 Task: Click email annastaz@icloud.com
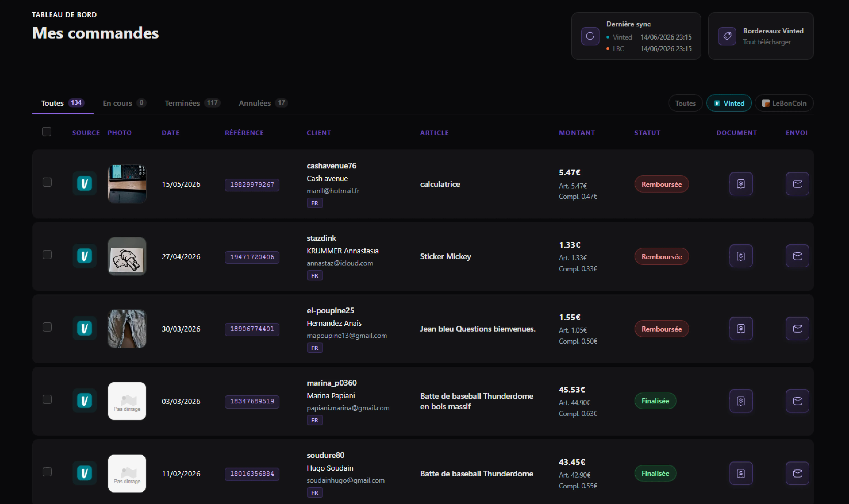pyautogui.click(x=340, y=263)
